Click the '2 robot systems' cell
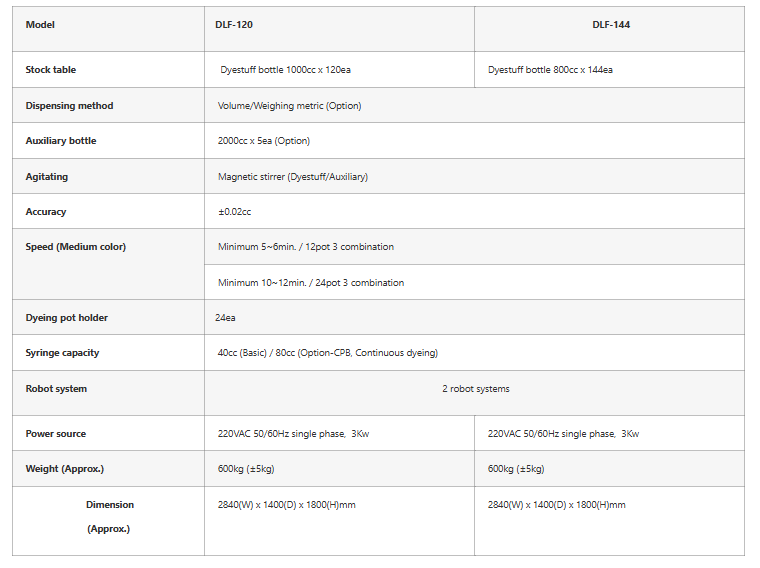The width and height of the screenshot is (760, 568). (x=476, y=389)
